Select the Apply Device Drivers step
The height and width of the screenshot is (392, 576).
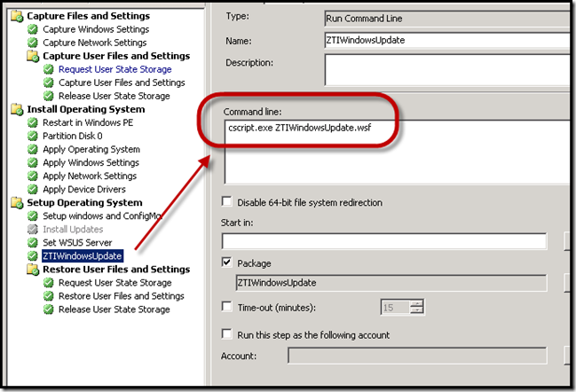click(84, 190)
